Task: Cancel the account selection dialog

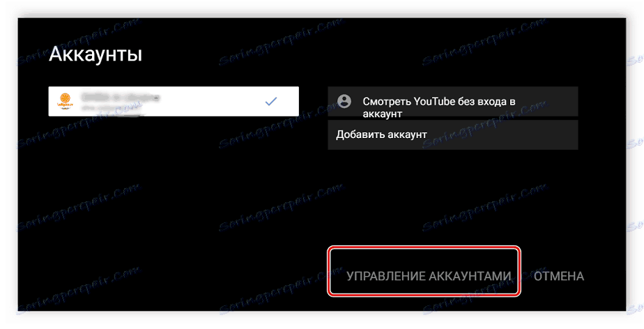Action: [x=558, y=276]
